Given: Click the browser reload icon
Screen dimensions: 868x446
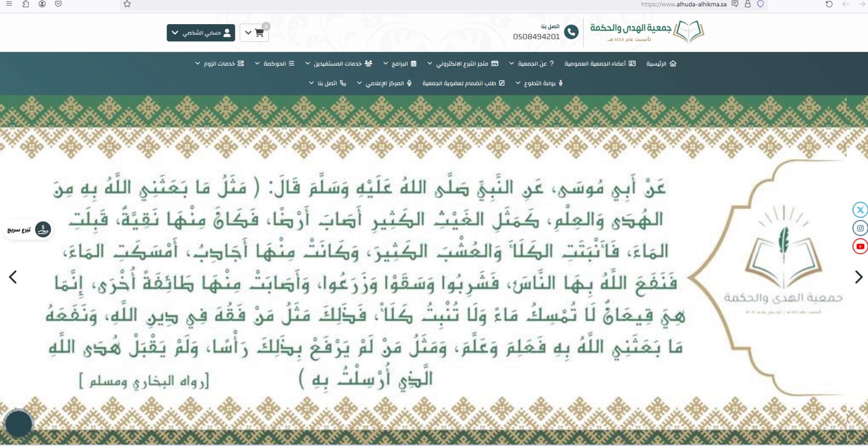Looking at the screenshot, I should point(829,4).
